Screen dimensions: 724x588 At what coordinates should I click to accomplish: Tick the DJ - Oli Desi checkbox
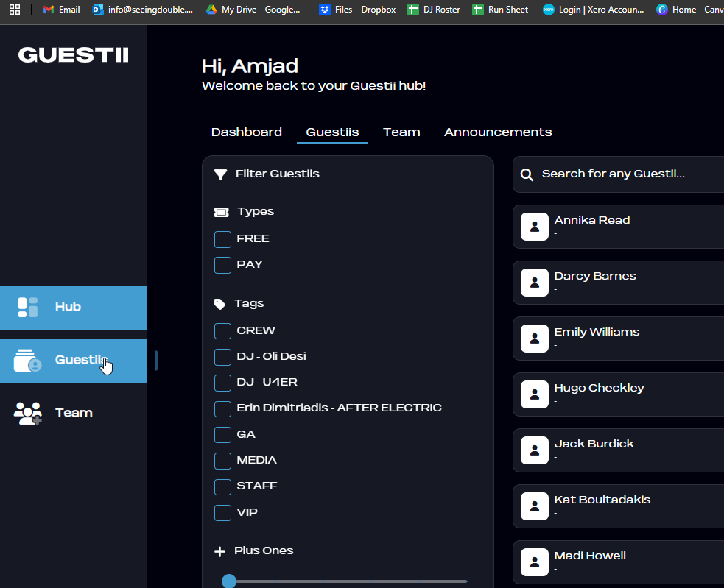coord(222,357)
